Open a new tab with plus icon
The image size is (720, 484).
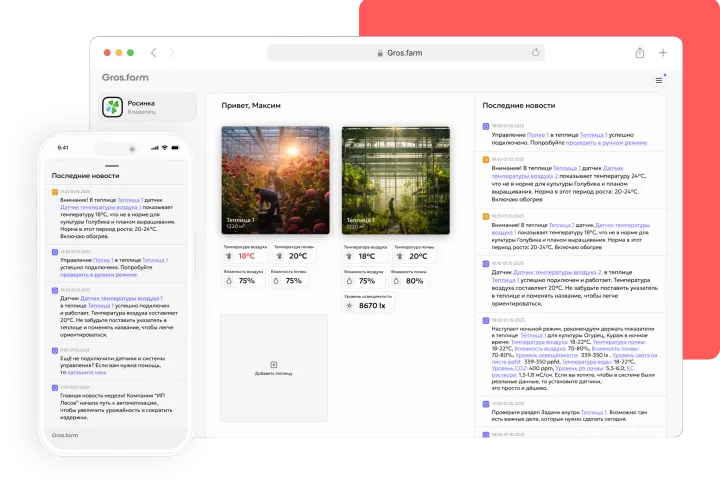pos(663,53)
